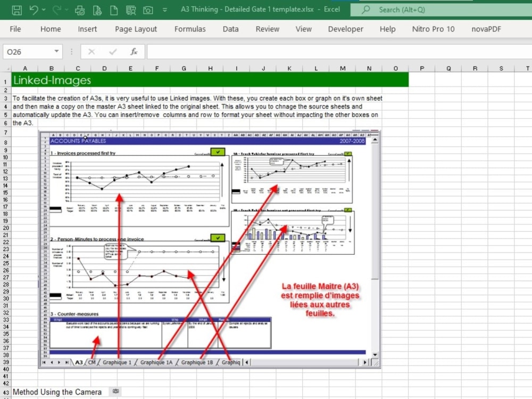The width and height of the screenshot is (532, 399).
Task: Click the small camera icon in row 43
Action: pyautogui.click(x=115, y=391)
